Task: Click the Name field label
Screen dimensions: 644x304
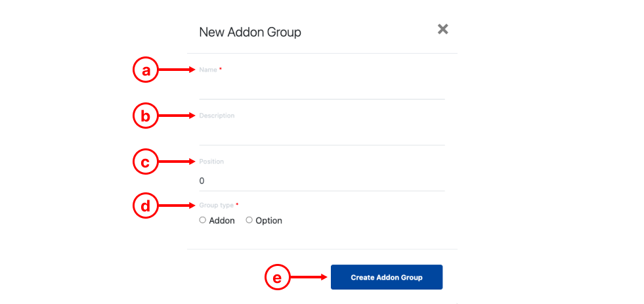Action: coord(208,70)
